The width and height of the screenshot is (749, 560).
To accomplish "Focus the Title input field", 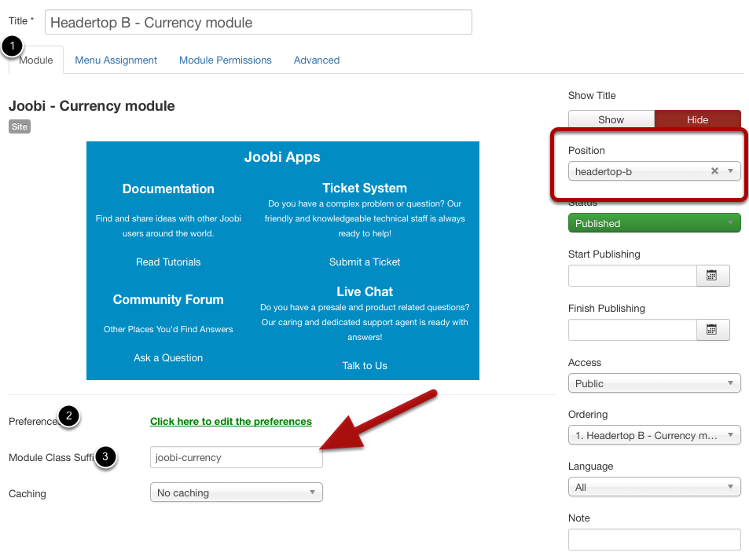I will [259, 23].
